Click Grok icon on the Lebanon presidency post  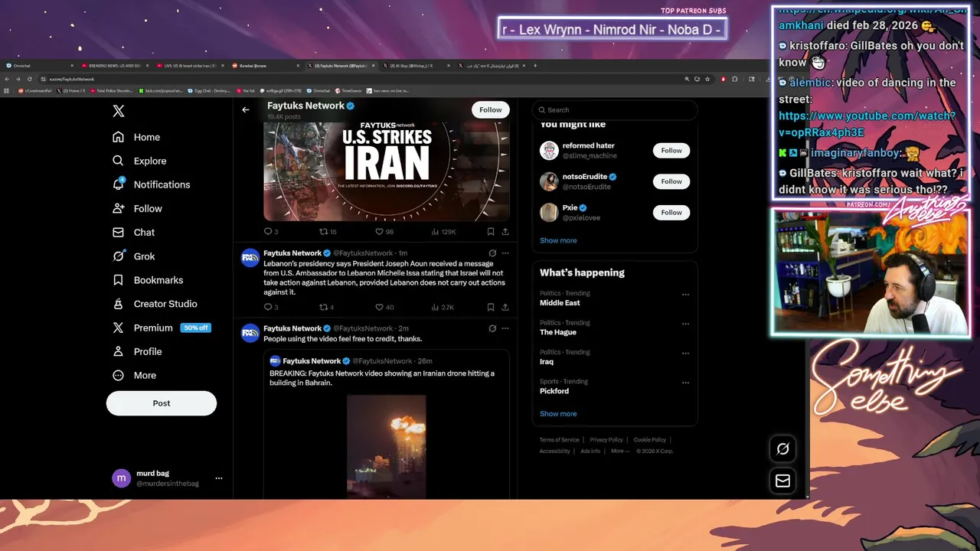(492, 253)
